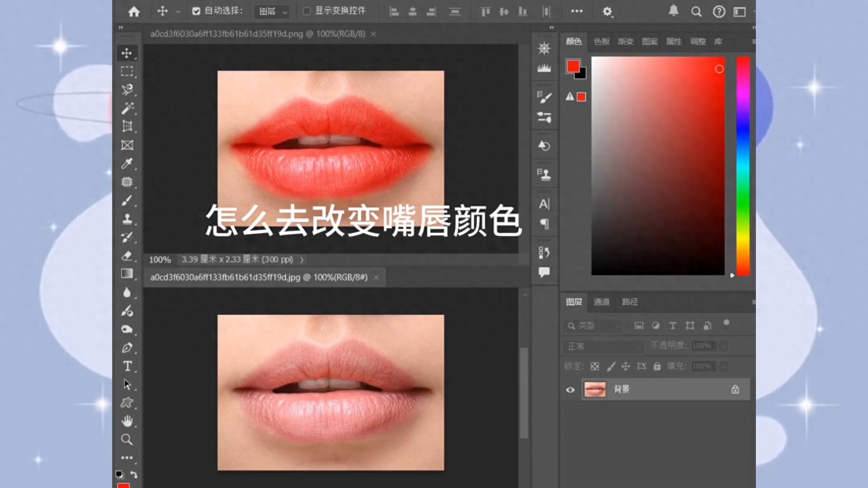The image size is (868, 488).
Task: Go to the Home screen
Action: [134, 11]
